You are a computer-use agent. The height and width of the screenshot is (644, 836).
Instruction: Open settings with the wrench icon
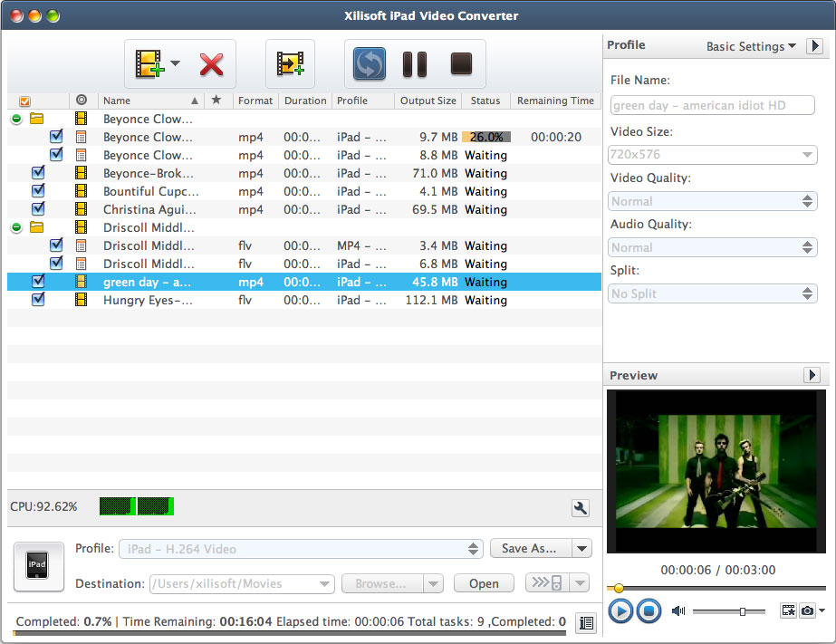coord(581,508)
